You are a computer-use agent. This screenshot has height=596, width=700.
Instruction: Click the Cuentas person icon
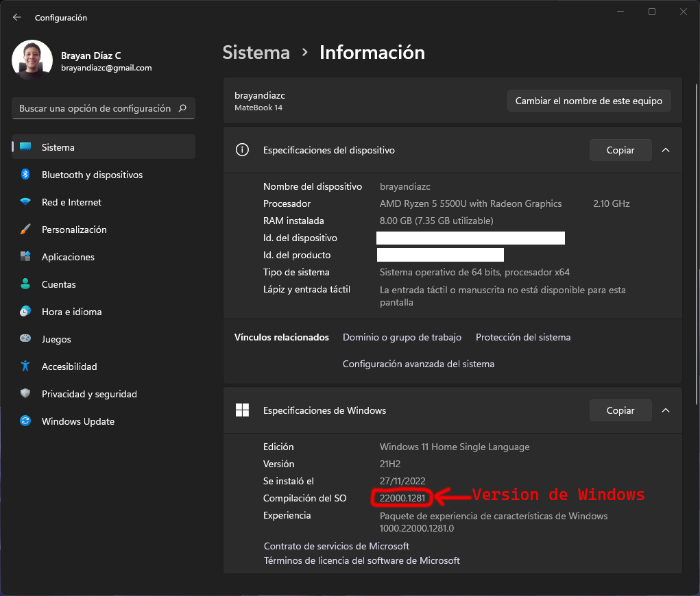[25, 284]
